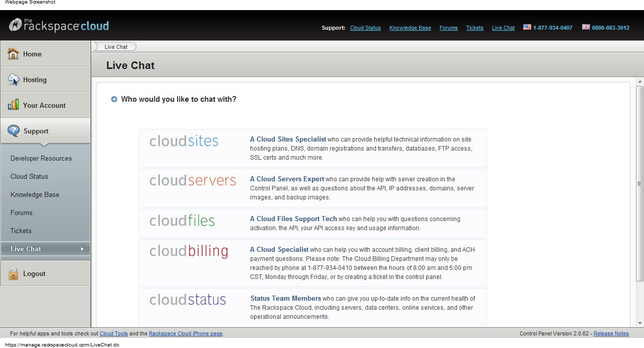Open the Release Notes footer link

611,333
